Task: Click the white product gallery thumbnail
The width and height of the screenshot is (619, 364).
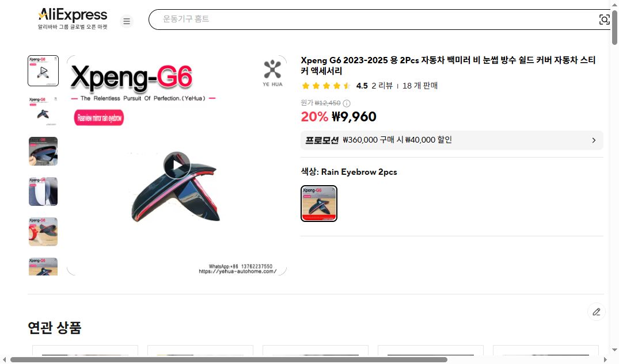Action: tap(43, 191)
